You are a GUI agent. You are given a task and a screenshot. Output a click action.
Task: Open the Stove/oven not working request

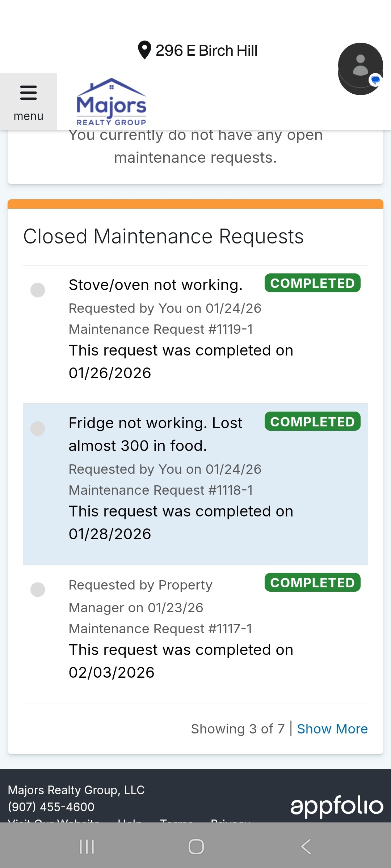[156, 285]
